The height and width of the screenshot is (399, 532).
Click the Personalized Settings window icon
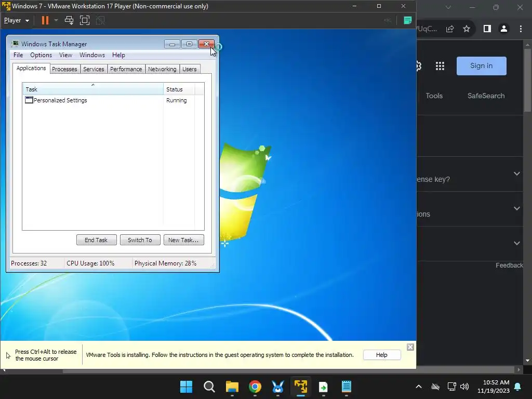click(29, 100)
